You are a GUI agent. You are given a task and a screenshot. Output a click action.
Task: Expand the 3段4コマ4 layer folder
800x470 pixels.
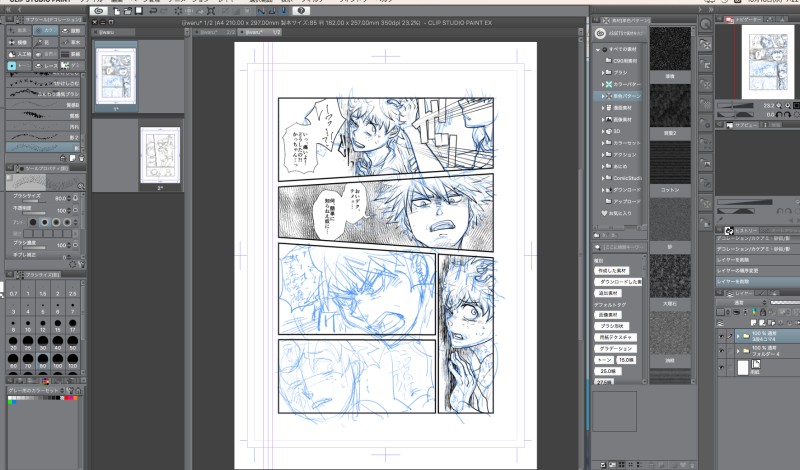pyautogui.click(x=738, y=336)
